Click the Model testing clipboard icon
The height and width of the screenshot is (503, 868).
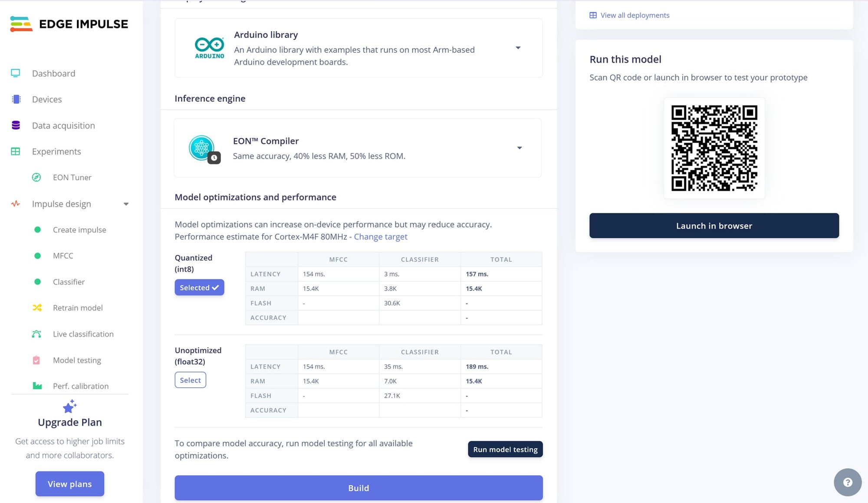[36, 360]
